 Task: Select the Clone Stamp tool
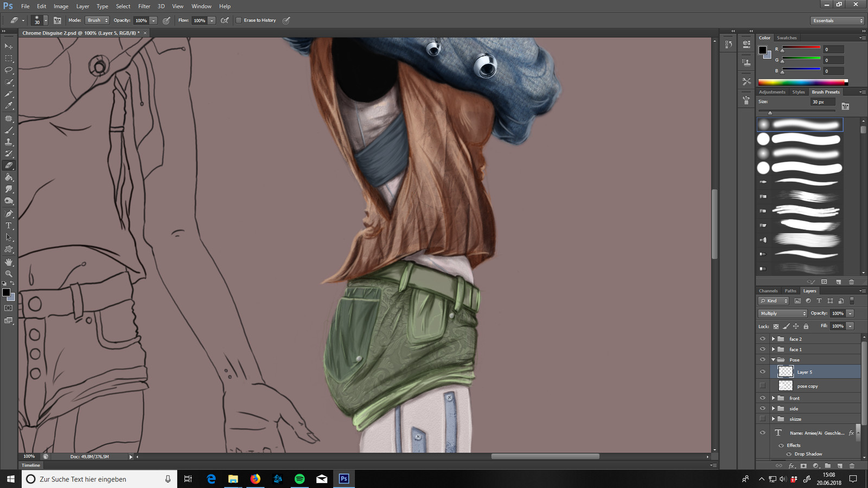pyautogui.click(x=9, y=142)
